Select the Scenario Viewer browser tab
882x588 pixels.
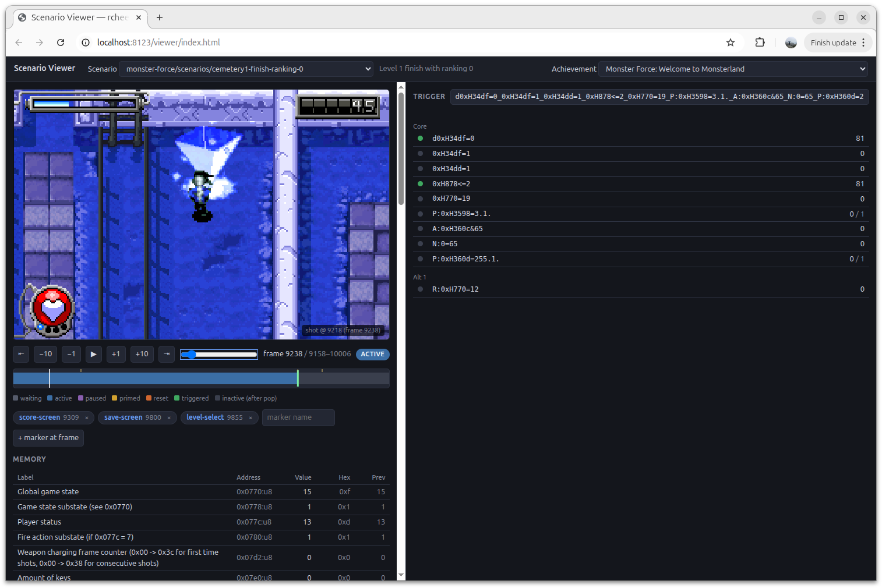(x=79, y=17)
